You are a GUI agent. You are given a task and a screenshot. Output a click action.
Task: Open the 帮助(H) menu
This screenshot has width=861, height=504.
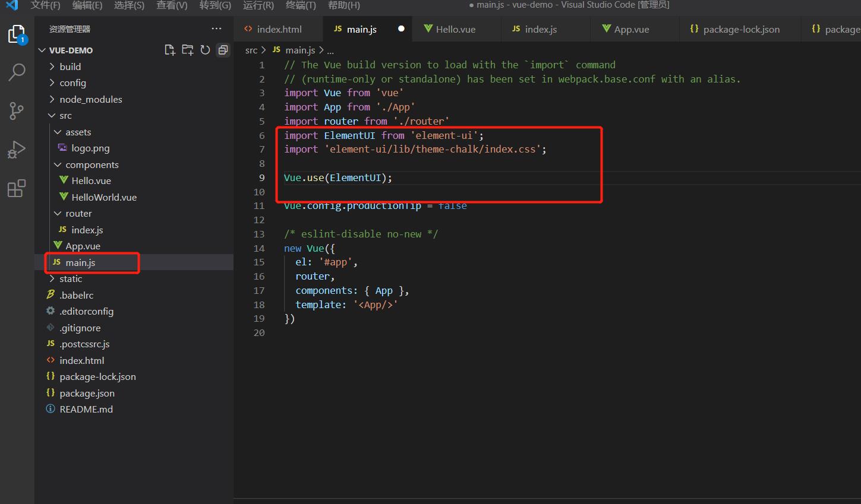tap(344, 5)
